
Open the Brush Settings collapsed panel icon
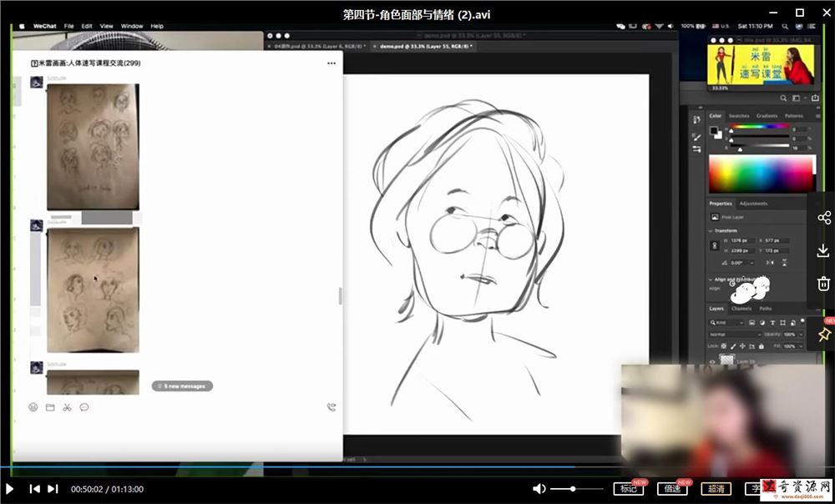pos(696,138)
